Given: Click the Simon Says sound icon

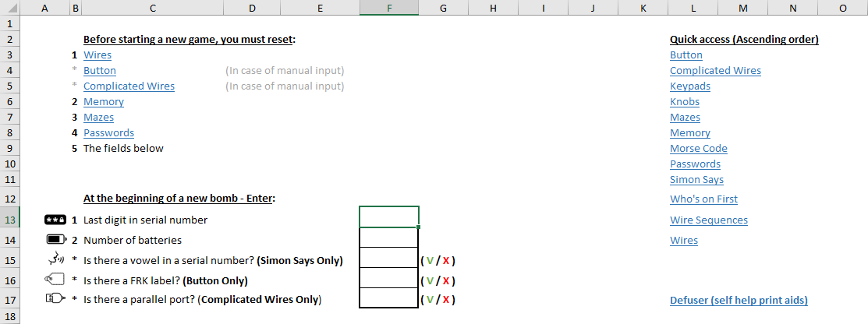Looking at the screenshot, I should 55,259.
